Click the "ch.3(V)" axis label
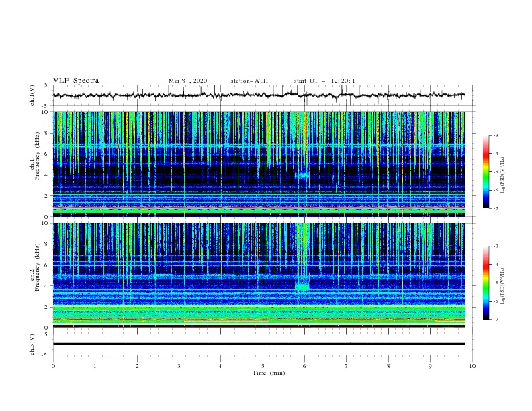The height and width of the screenshot is (411, 532). click(x=32, y=345)
